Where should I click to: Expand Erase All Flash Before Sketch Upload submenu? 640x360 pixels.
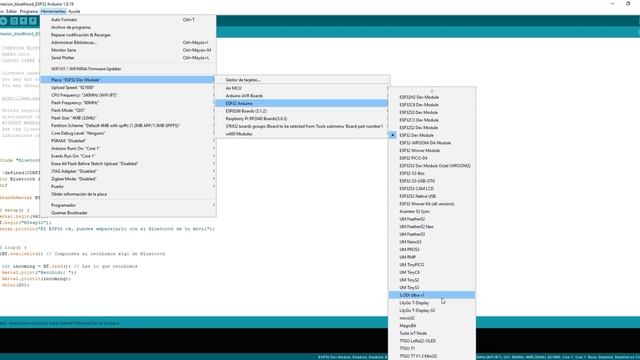(128, 164)
